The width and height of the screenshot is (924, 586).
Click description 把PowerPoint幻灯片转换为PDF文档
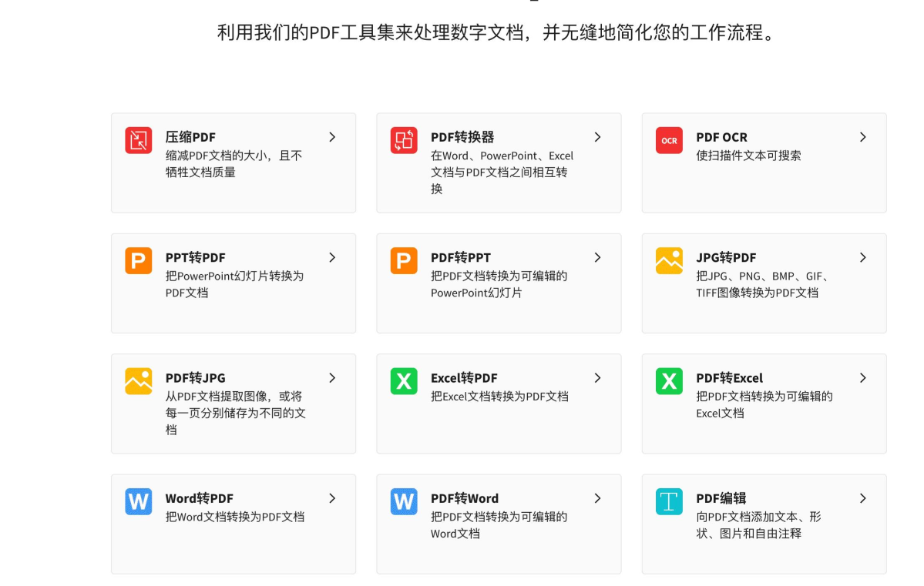coord(234,284)
